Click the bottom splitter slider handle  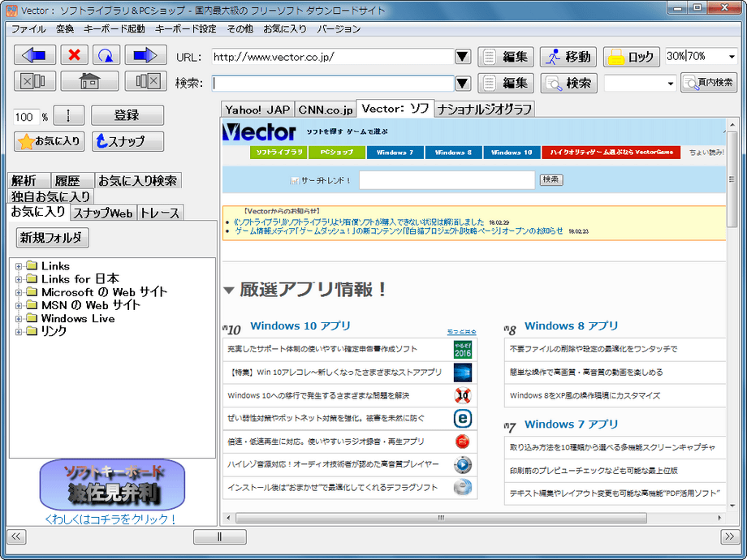click(x=219, y=536)
